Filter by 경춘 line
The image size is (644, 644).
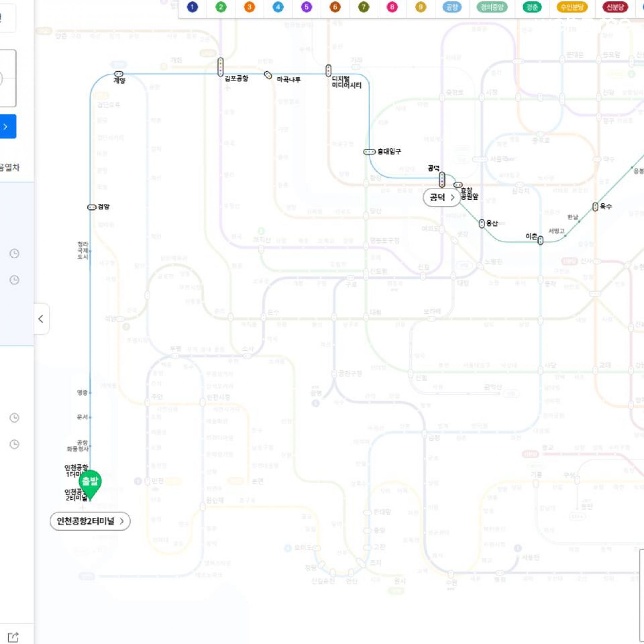click(x=532, y=7)
